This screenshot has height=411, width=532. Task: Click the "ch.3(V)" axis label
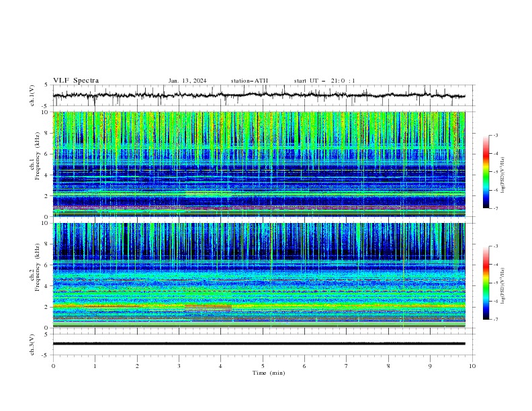[32, 345]
